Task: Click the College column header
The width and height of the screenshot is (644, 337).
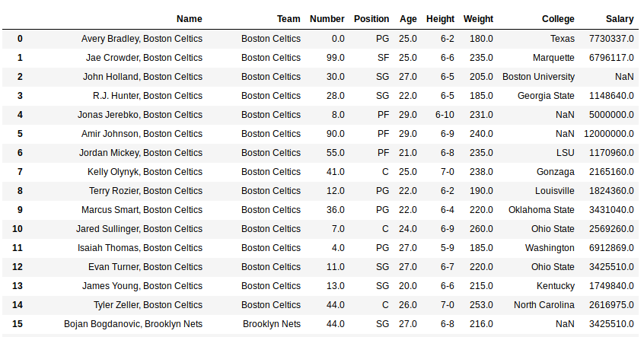Action: click(558, 19)
